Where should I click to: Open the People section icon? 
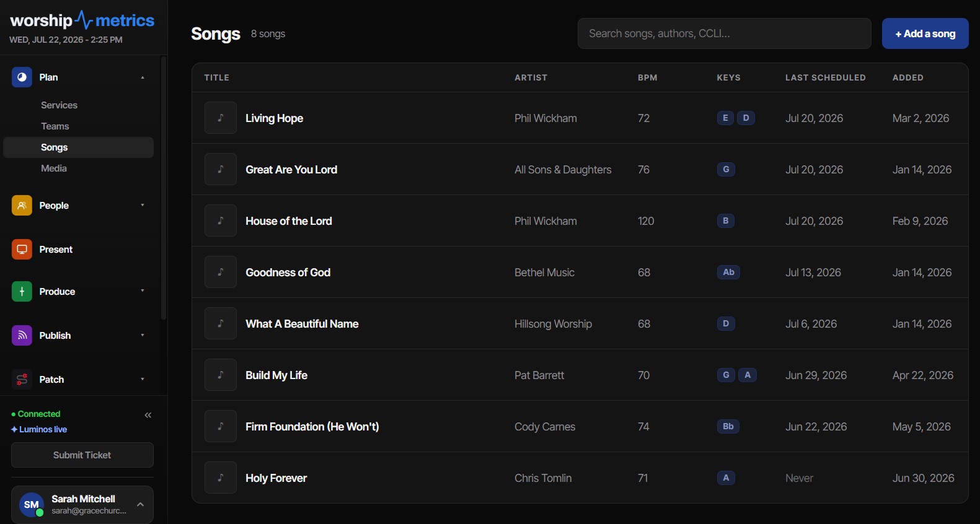22,206
